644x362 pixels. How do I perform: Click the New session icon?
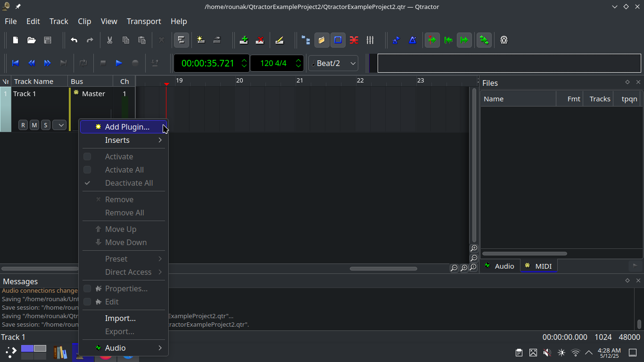(x=16, y=40)
